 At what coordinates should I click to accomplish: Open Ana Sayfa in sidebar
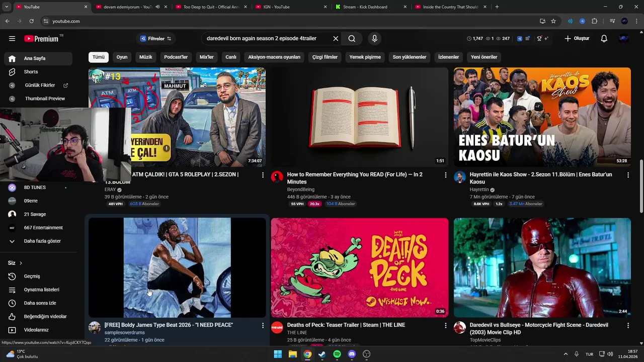[x=38, y=58]
